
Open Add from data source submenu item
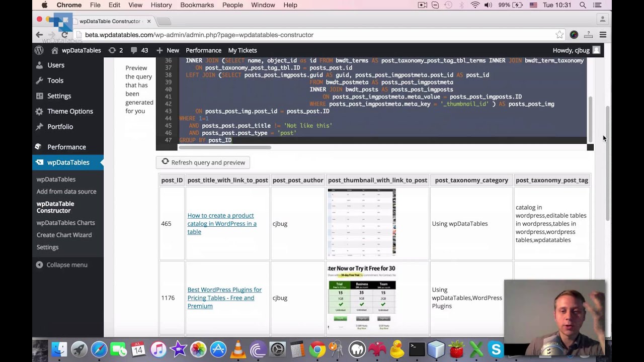[66, 192]
